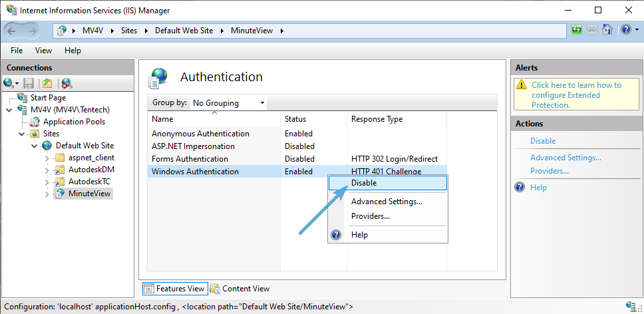Screen dimensions: 644x314
Task: Expand the MinuteView node
Action: click(x=47, y=194)
